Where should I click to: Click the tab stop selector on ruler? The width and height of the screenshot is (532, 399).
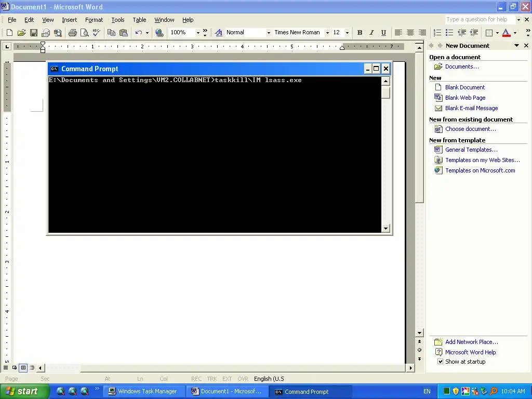pos(7,46)
